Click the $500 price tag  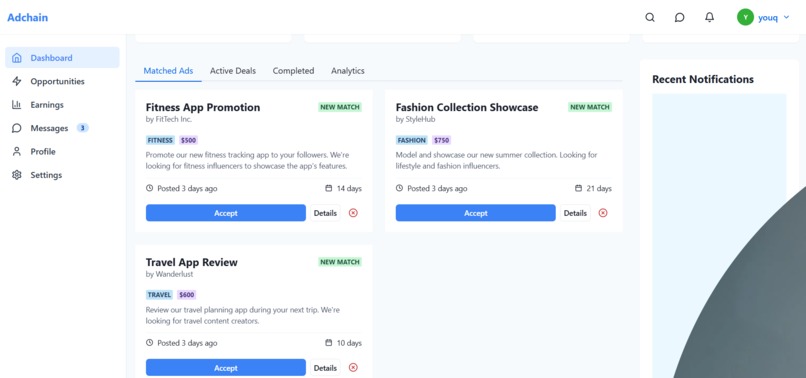[x=188, y=140]
